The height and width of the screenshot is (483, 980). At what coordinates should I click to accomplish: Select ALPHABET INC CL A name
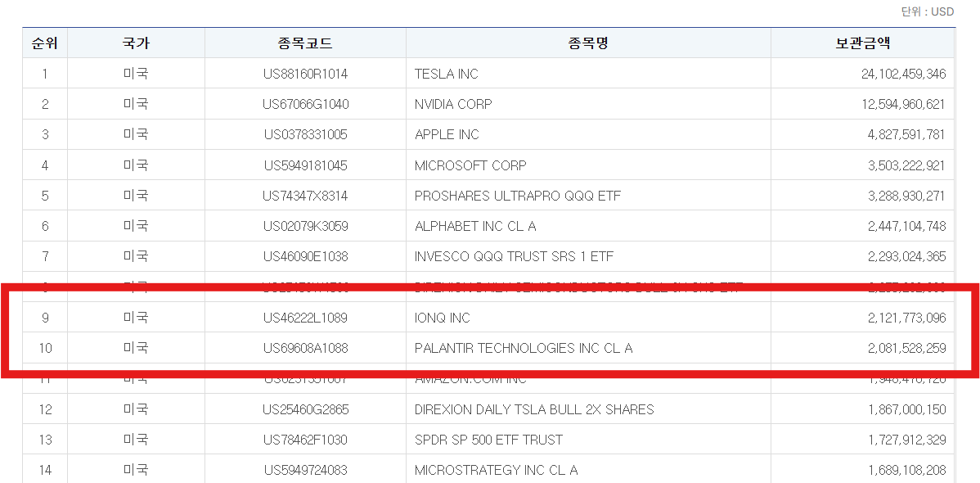pyautogui.click(x=475, y=226)
